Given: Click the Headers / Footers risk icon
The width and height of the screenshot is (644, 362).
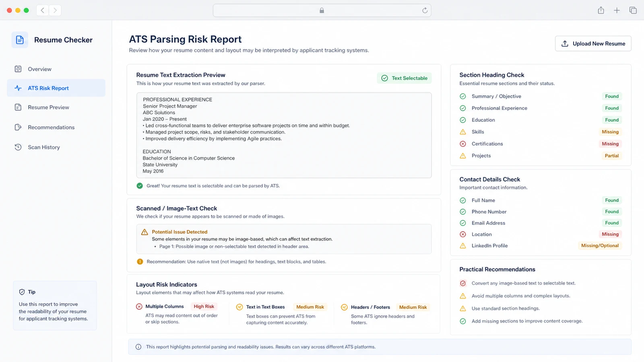Looking at the screenshot, I should click(x=344, y=307).
